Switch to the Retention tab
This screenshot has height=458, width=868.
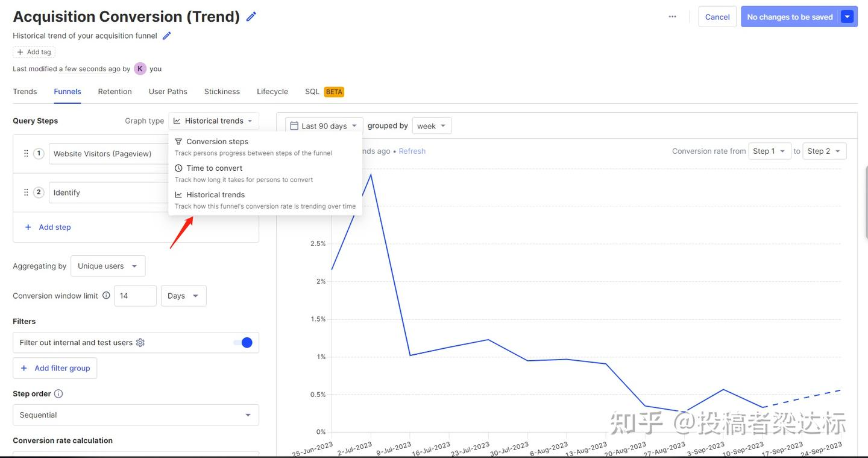pos(115,92)
